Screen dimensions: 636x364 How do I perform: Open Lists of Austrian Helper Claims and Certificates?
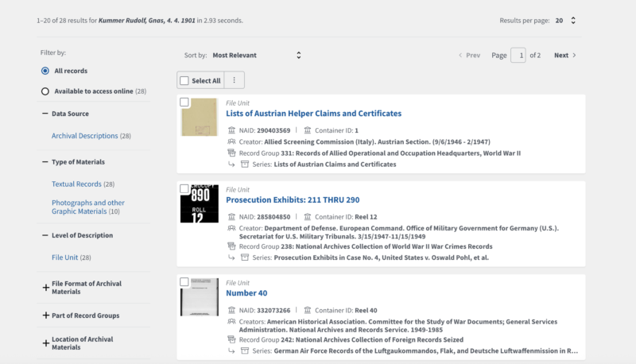click(313, 114)
